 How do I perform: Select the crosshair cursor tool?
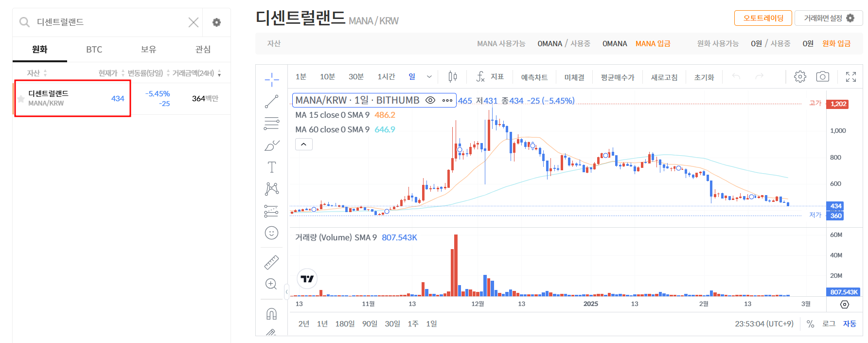[x=272, y=79]
